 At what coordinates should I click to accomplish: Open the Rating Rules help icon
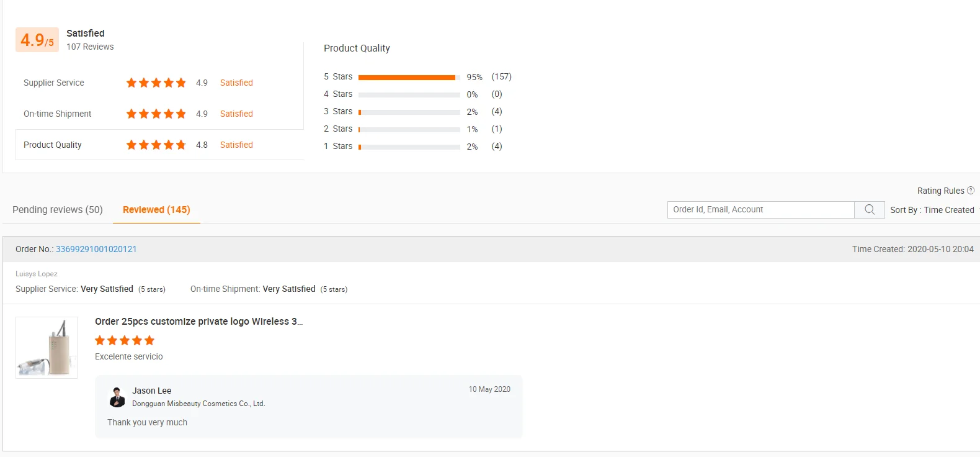(971, 191)
